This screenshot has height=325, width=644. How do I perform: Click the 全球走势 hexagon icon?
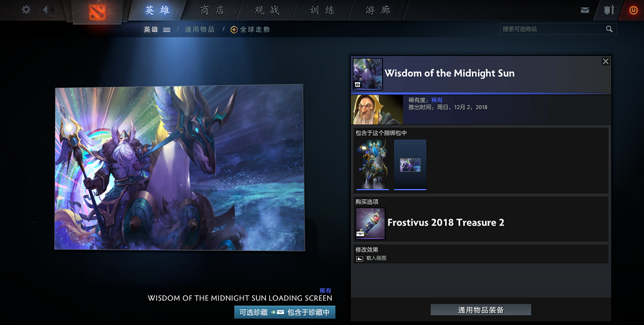[234, 30]
